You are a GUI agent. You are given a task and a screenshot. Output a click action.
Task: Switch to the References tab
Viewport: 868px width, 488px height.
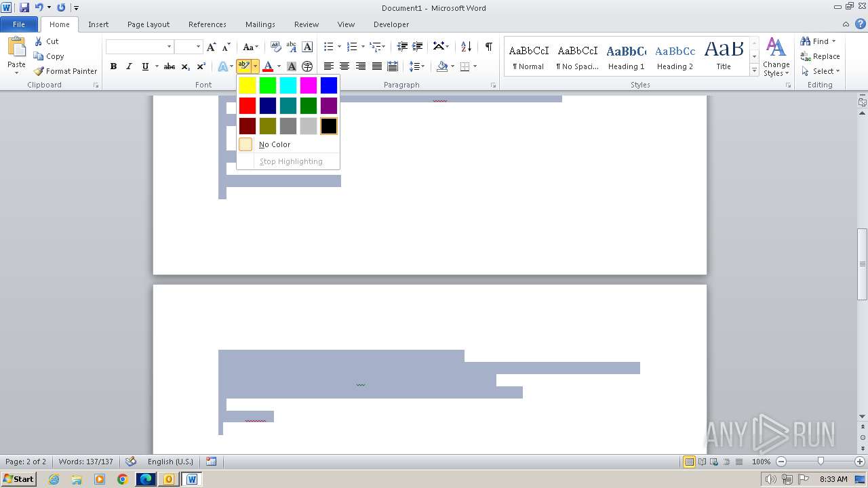point(208,24)
